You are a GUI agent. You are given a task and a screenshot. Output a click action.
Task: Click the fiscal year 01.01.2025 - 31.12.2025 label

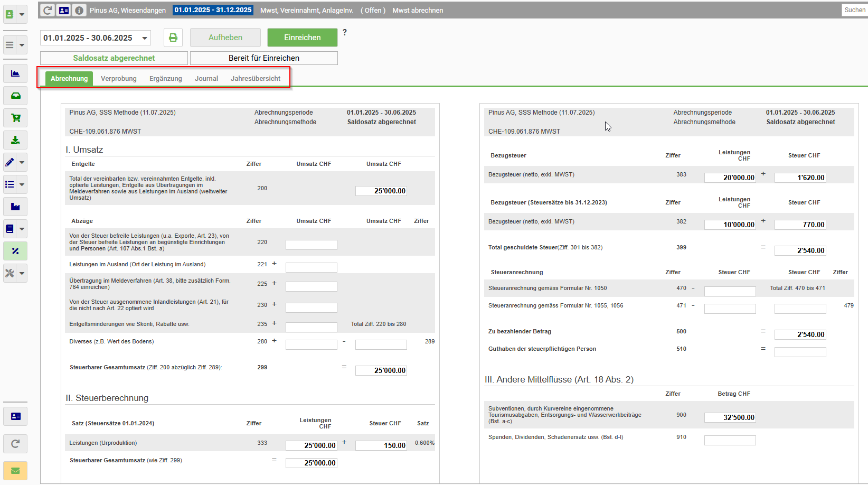point(213,10)
